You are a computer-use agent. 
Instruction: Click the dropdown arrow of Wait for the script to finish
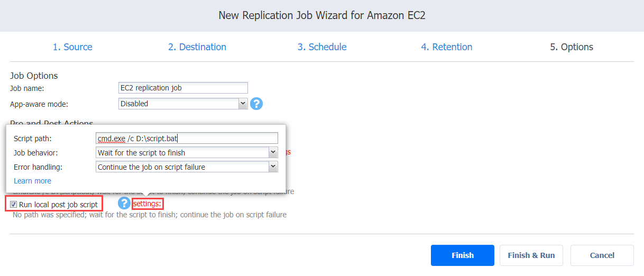coord(273,153)
